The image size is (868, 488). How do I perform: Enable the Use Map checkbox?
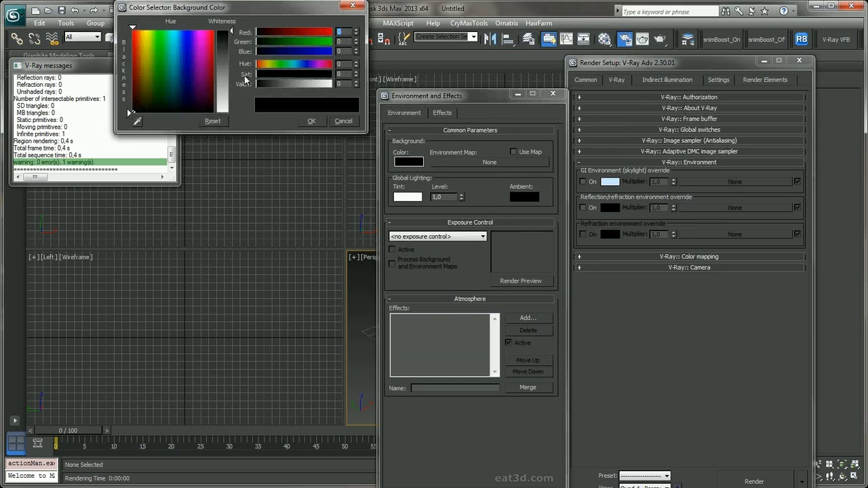[x=513, y=152]
